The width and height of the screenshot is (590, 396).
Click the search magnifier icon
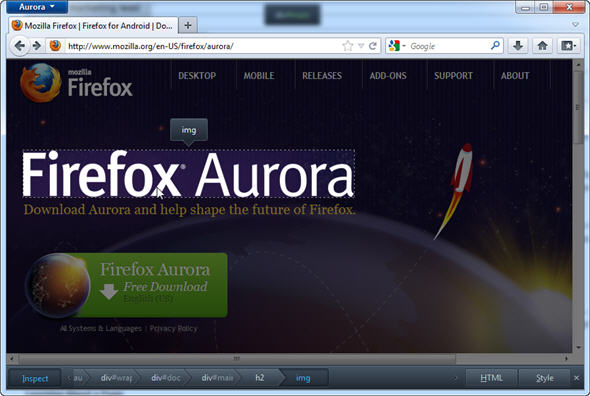pos(495,46)
